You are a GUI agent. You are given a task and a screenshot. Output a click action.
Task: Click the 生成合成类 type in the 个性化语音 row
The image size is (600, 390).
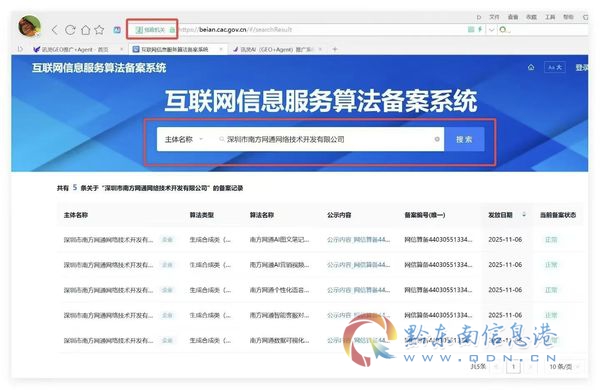pyautogui.click(x=210, y=290)
